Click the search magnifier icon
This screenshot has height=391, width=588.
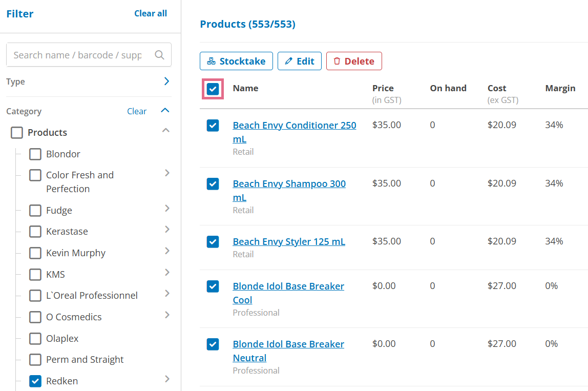coord(159,55)
